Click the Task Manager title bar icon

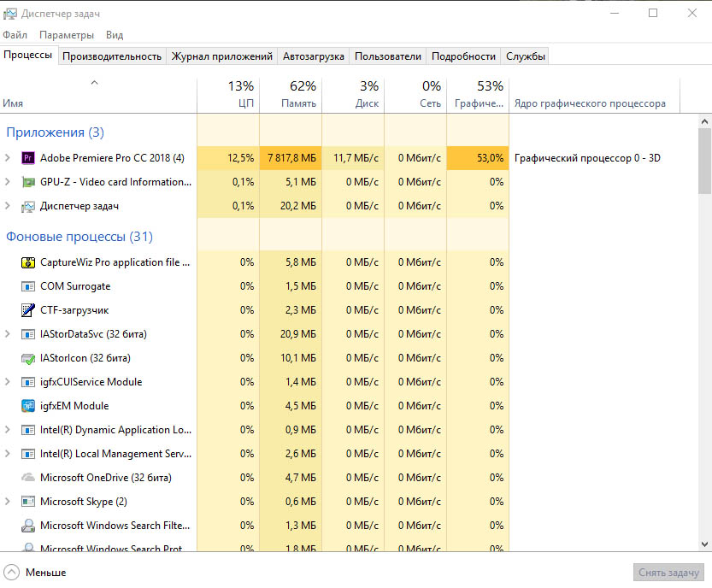[x=10, y=14]
